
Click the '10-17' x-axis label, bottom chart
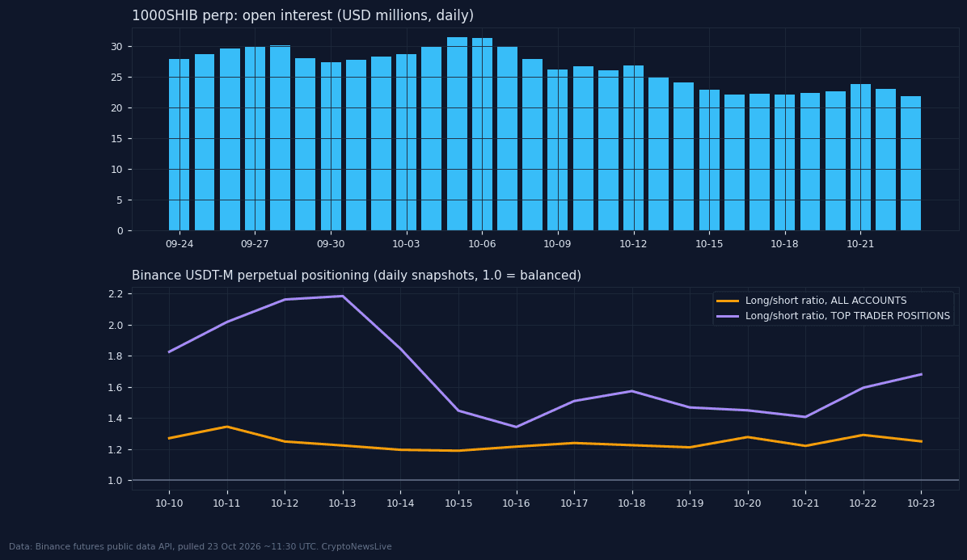(574, 503)
